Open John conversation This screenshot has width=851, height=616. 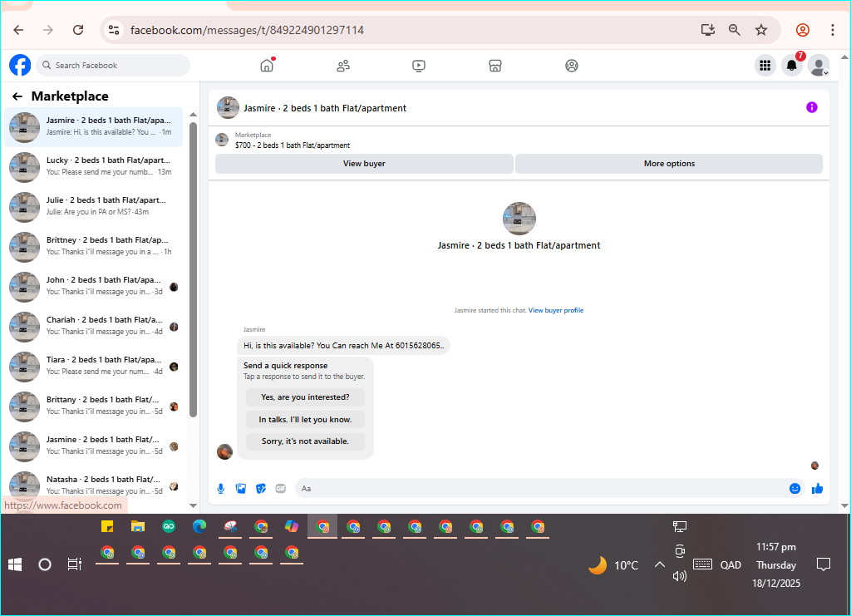point(93,287)
